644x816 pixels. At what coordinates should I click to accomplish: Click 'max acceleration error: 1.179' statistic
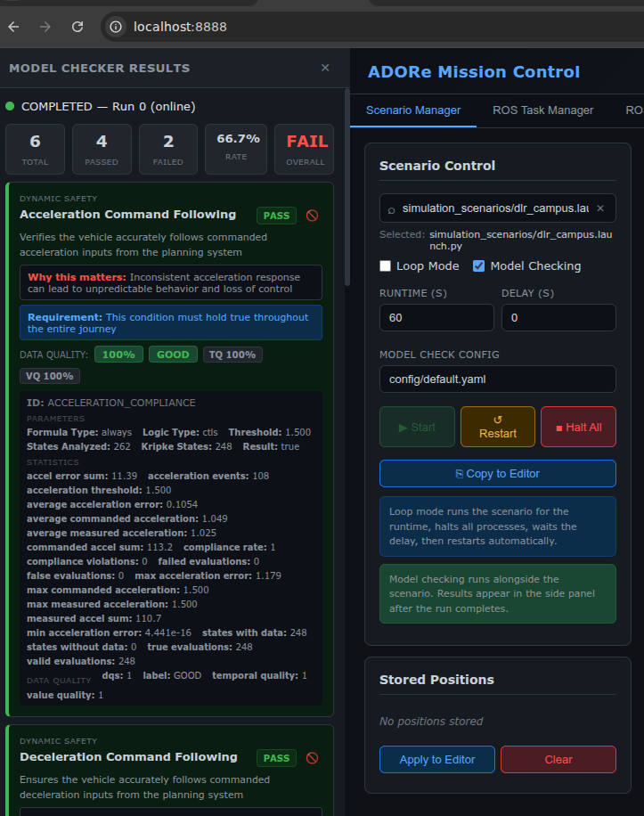(x=208, y=575)
